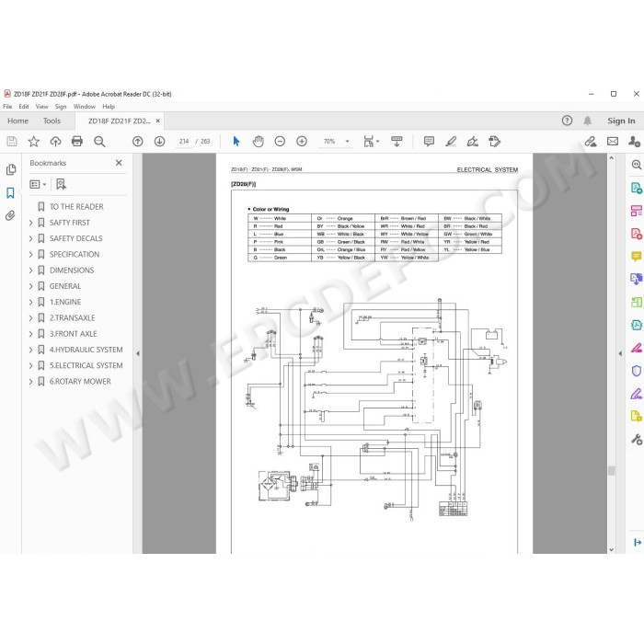The image size is (644, 644).
Task: Open Export PDF tool in right pane
Action: [x=637, y=188]
